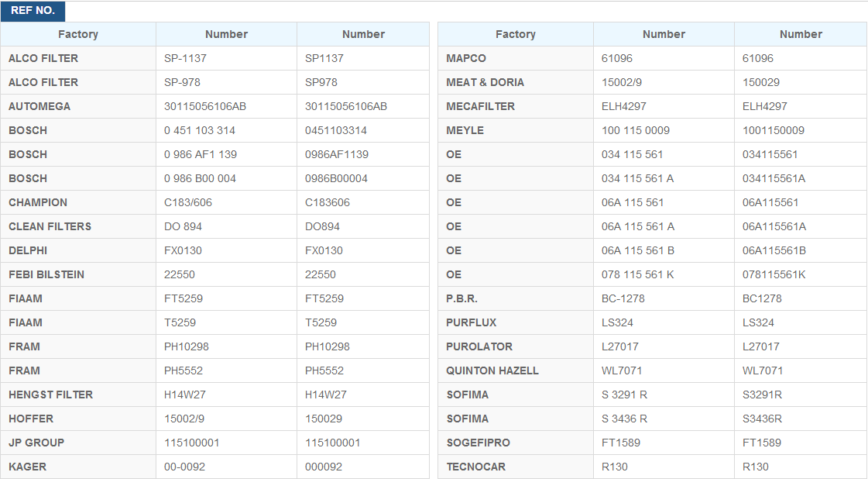Select number PH5552 in second Number column

point(324,370)
